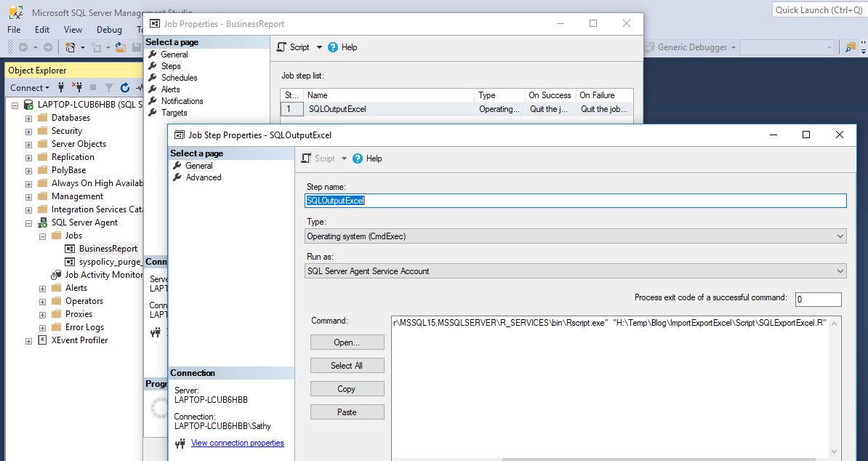
Task: Click the Open... button beside Command
Action: click(347, 342)
